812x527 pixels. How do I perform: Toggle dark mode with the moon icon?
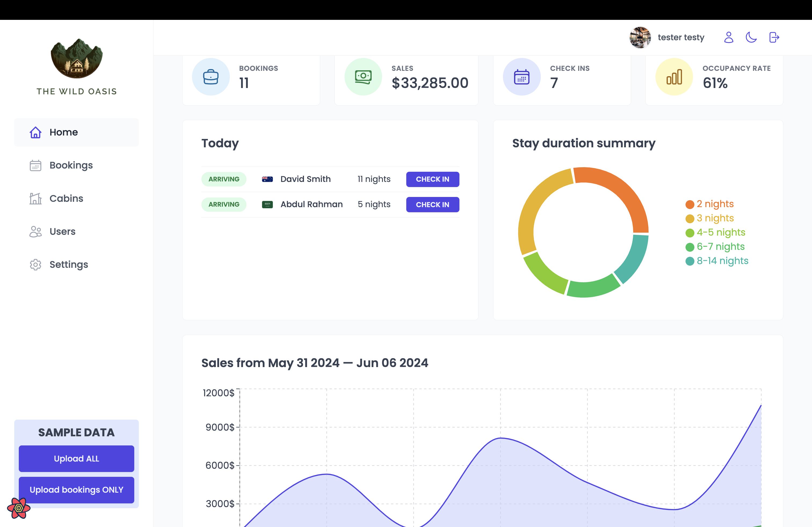751,37
